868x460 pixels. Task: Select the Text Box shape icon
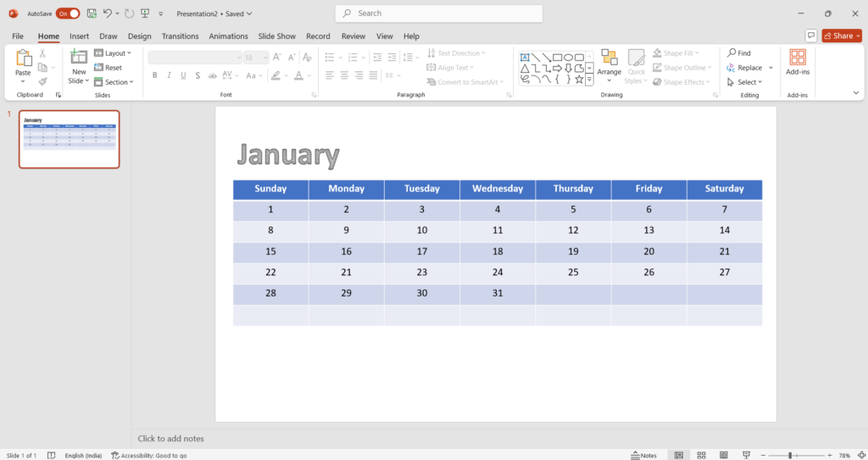(x=525, y=56)
